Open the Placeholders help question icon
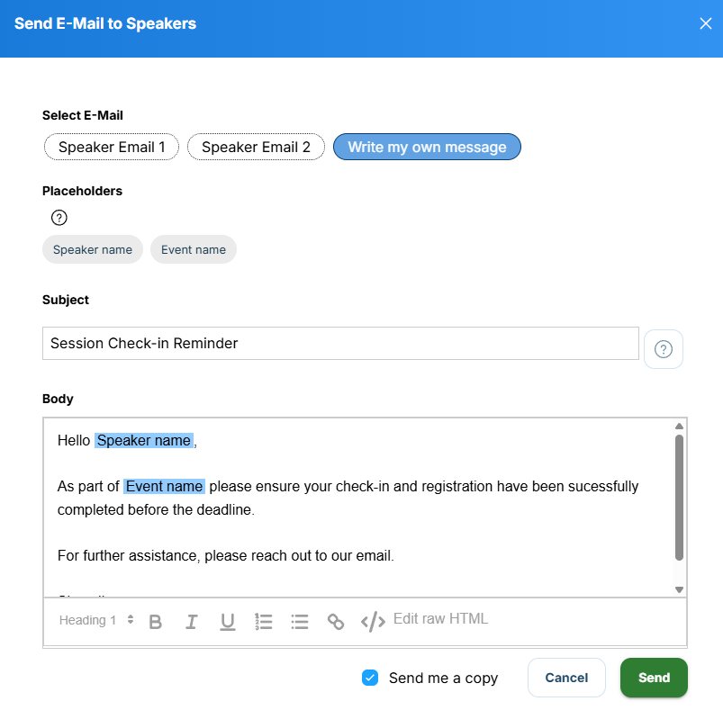This screenshot has height=728, width=723. (x=59, y=217)
